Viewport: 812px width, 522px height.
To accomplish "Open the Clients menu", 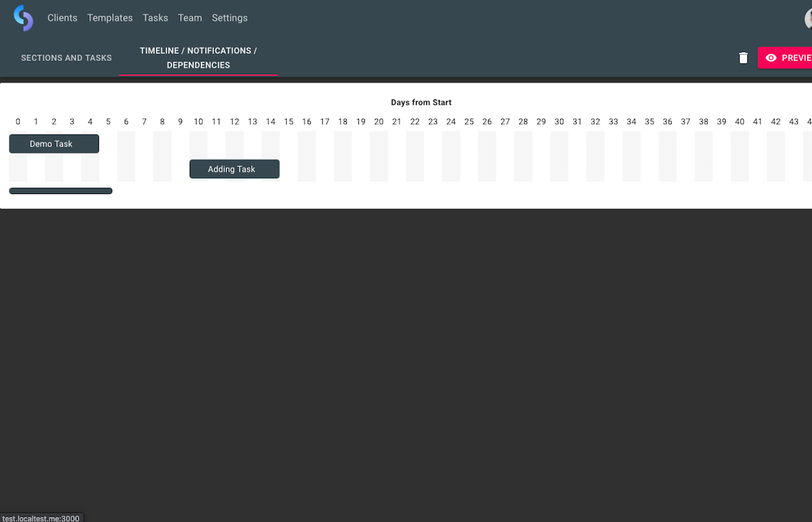I will [62, 18].
